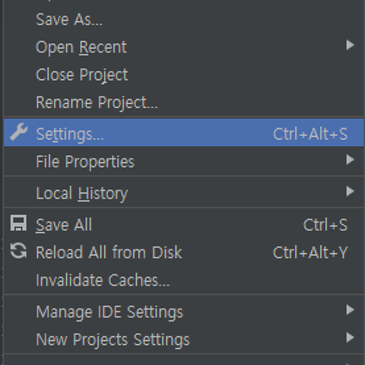Click the Ctrl+Alt+S shortcut label
Screen dimensions: 365x365
click(x=310, y=134)
